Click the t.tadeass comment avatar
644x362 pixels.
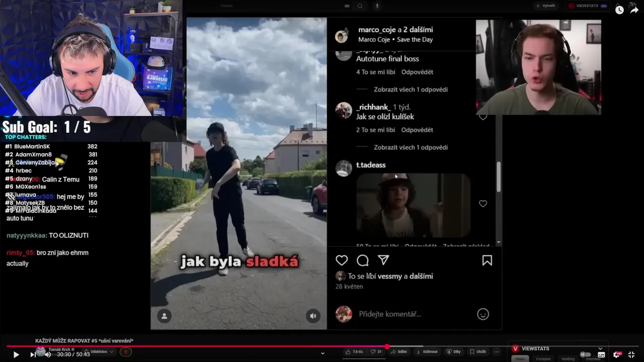click(344, 168)
